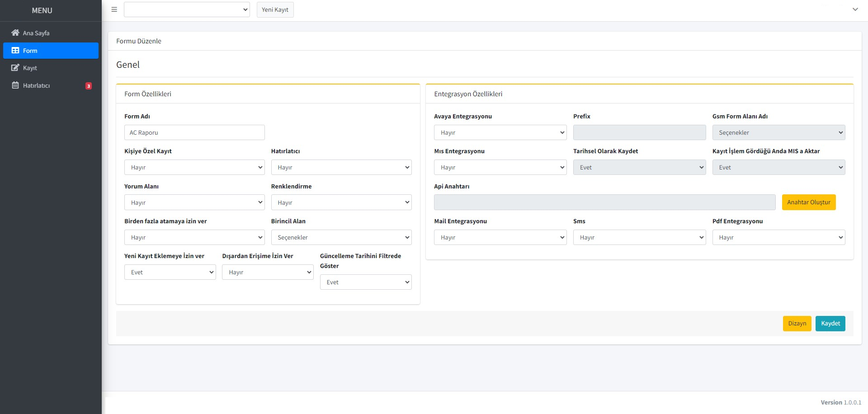Open the Ana Sayfa menu item
Viewport: 868px width, 414px height.
pyautogui.click(x=51, y=33)
